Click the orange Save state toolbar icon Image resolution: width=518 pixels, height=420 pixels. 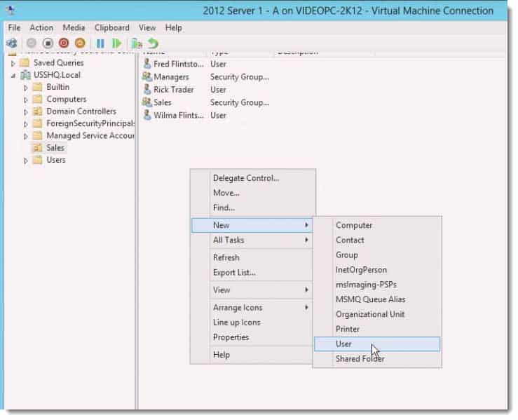(80, 43)
